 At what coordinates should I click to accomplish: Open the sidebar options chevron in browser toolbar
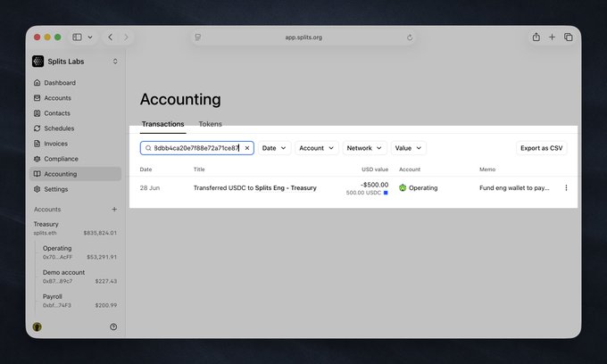pos(90,37)
